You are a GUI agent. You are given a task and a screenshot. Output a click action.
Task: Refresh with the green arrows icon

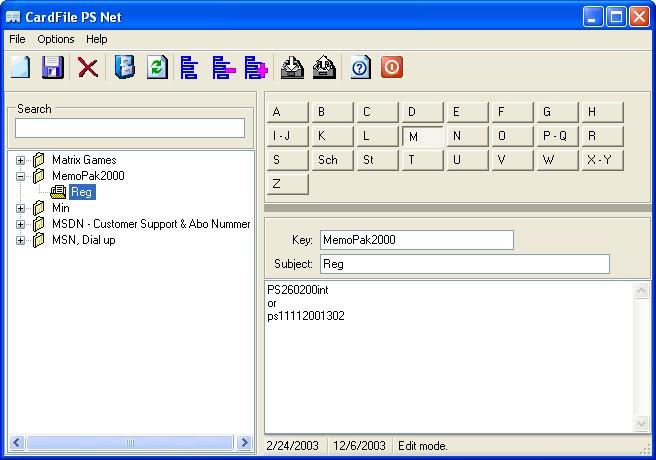(157, 67)
